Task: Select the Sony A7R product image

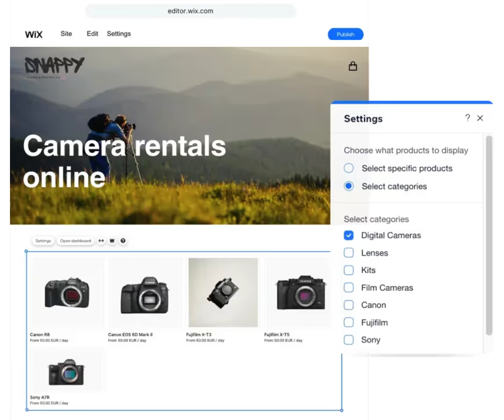Action: [66, 370]
